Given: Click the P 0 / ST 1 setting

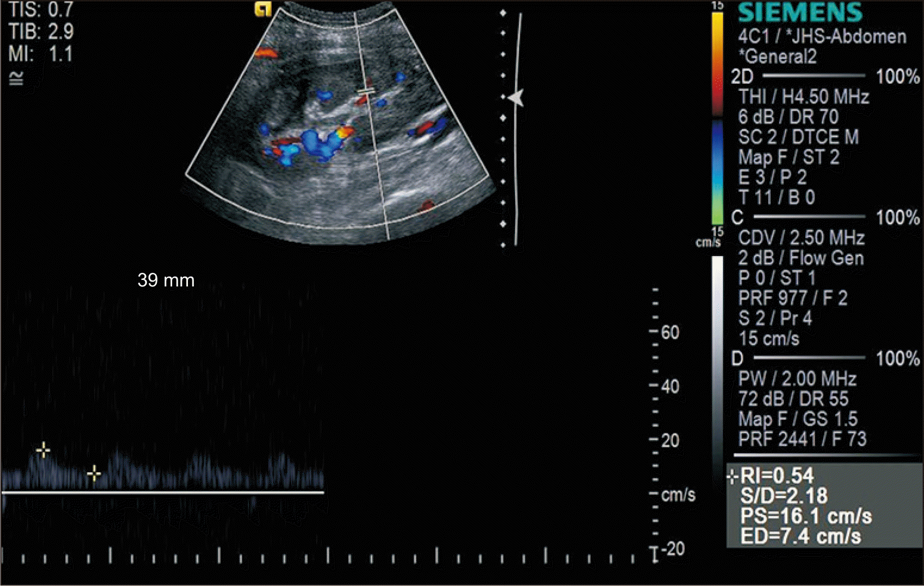Looking at the screenshot, I should pyautogui.click(x=777, y=278).
